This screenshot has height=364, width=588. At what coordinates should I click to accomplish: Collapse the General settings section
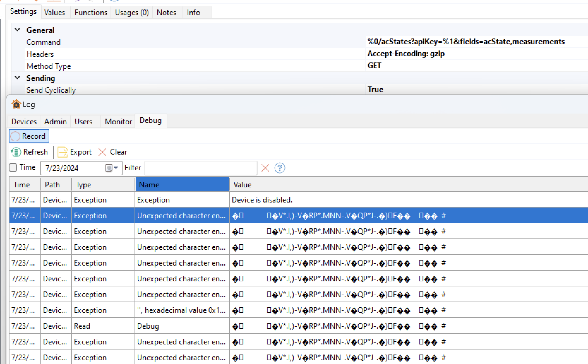click(x=18, y=30)
